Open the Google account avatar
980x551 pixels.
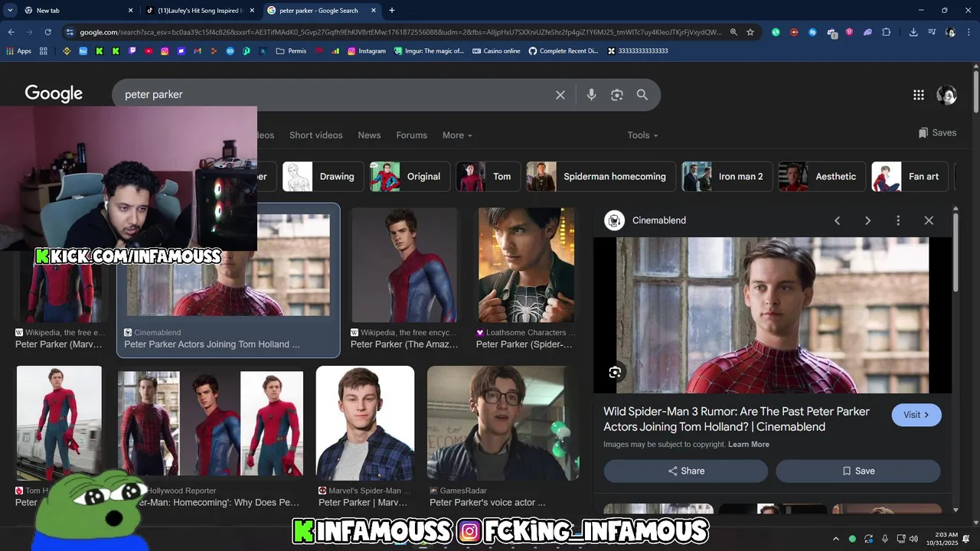click(x=946, y=95)
